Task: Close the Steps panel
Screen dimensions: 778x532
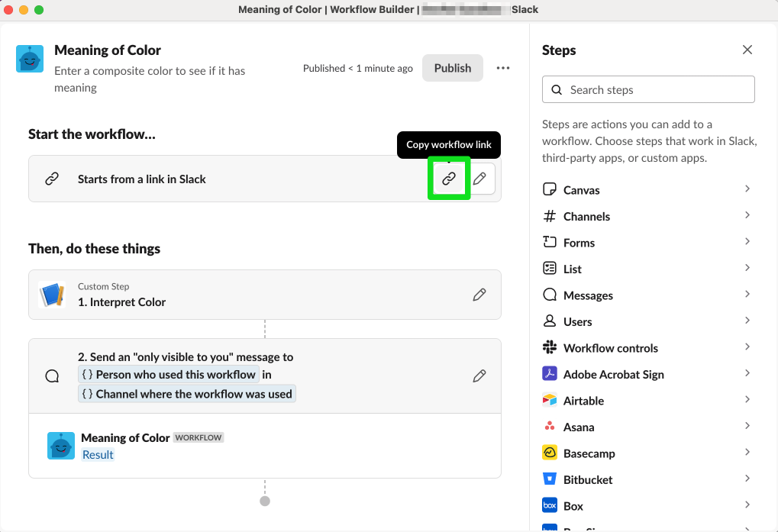Action: tap(747, 50)
